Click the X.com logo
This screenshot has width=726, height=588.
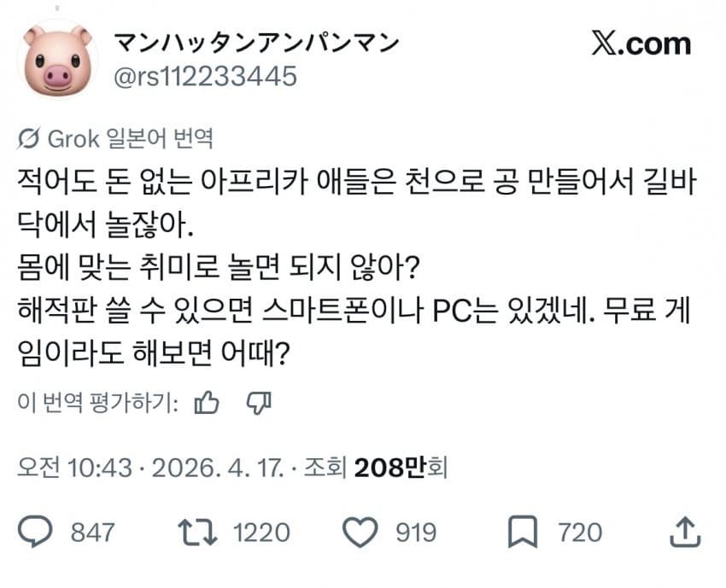point(641,44)
